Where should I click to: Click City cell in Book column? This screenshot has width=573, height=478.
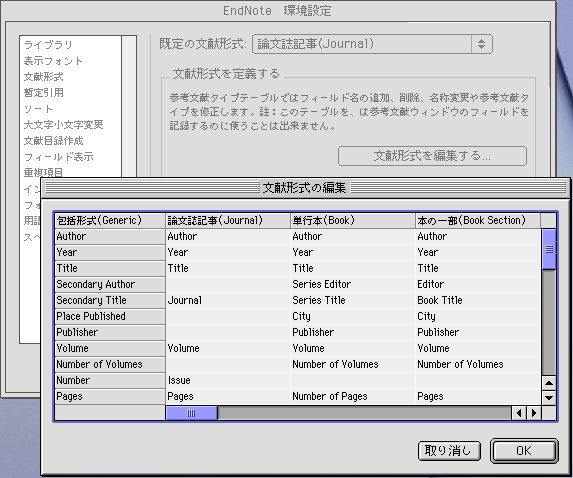353,316
